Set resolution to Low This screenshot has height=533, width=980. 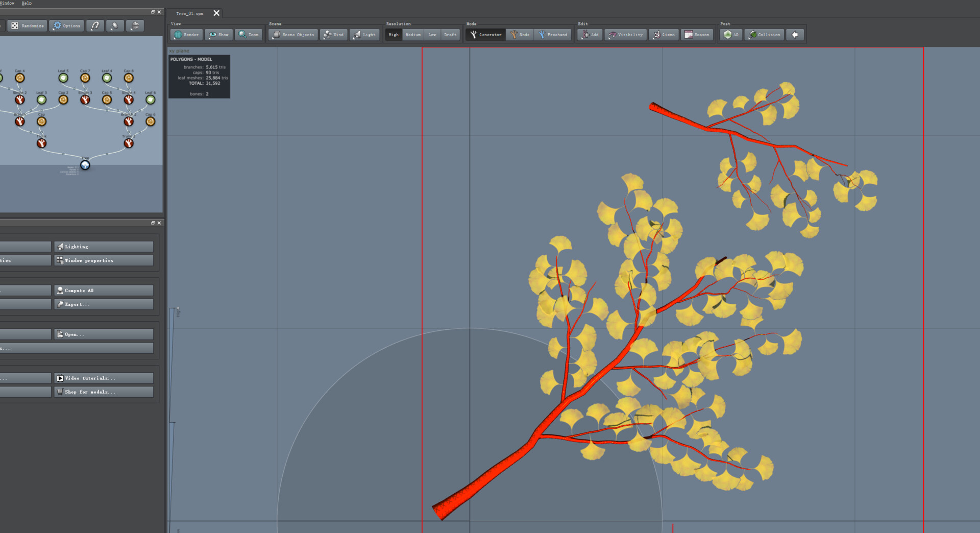[432, 35]
